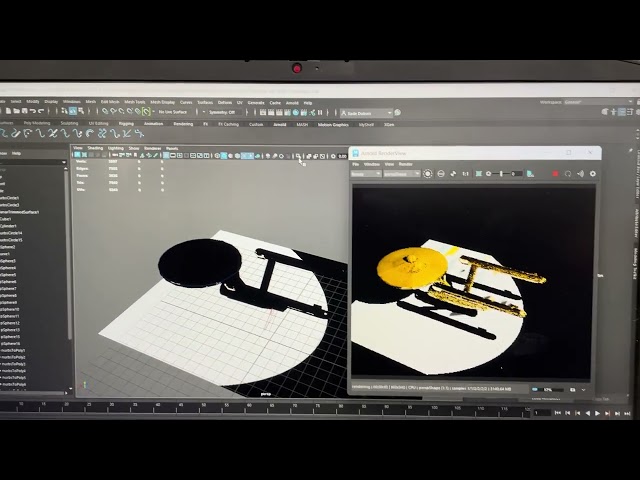Click the chat bubble icon beside account name

pos(398,113)
